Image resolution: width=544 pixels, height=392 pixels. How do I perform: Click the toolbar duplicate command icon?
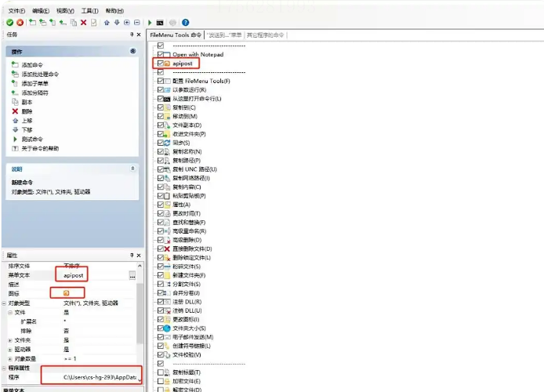(74, 23)
